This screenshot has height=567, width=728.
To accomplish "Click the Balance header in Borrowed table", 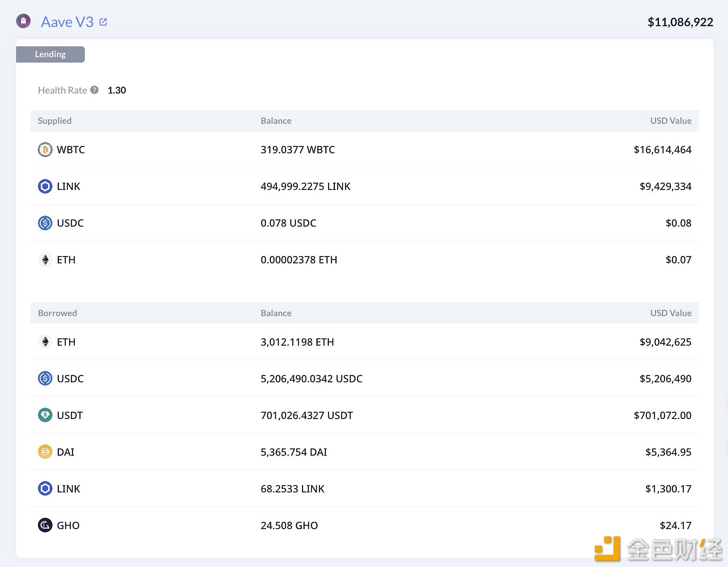I will [276, 313].
